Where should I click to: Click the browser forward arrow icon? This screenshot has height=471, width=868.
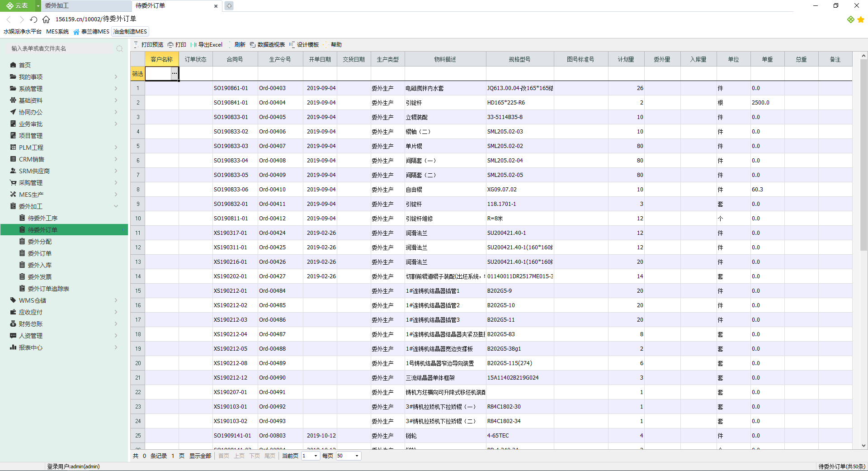tap(21, 19)
